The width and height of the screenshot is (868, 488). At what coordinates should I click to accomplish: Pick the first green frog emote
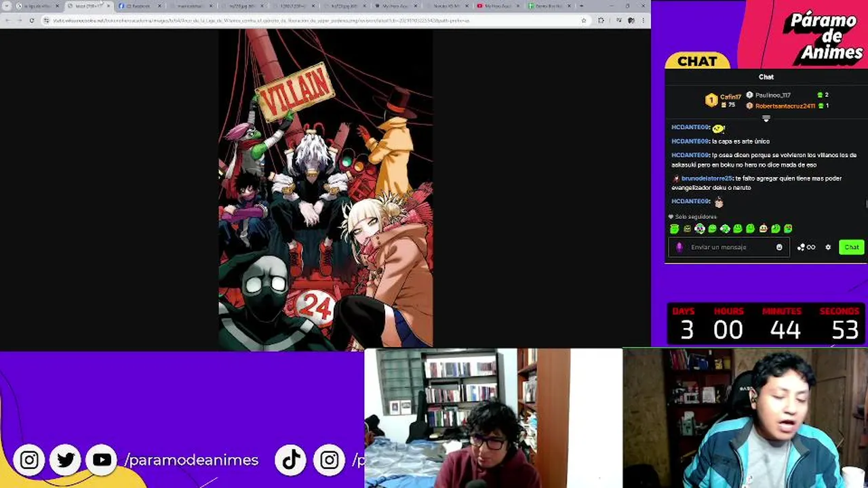pos(674,229)
